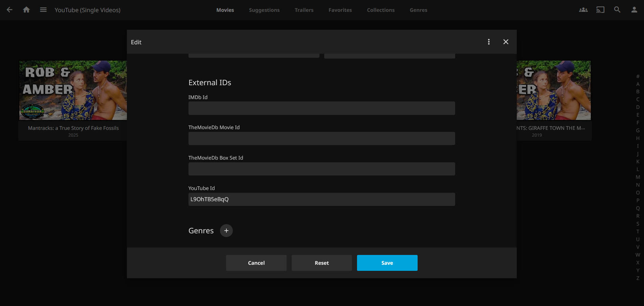Viewport: 644px width, 306px height.
Task: Open the Collections tab
Action: (380, 10)
